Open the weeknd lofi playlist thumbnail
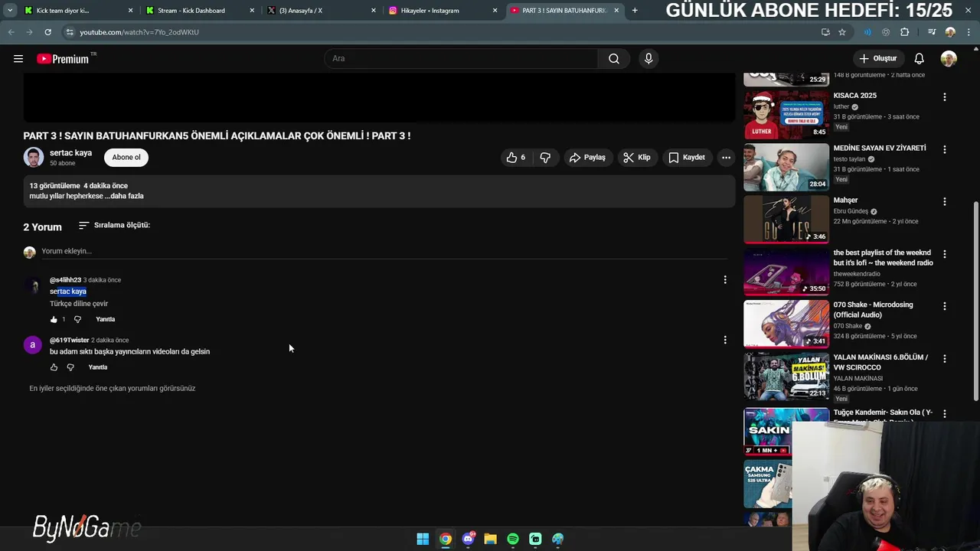Screen dimensions: 980x551 786,271
